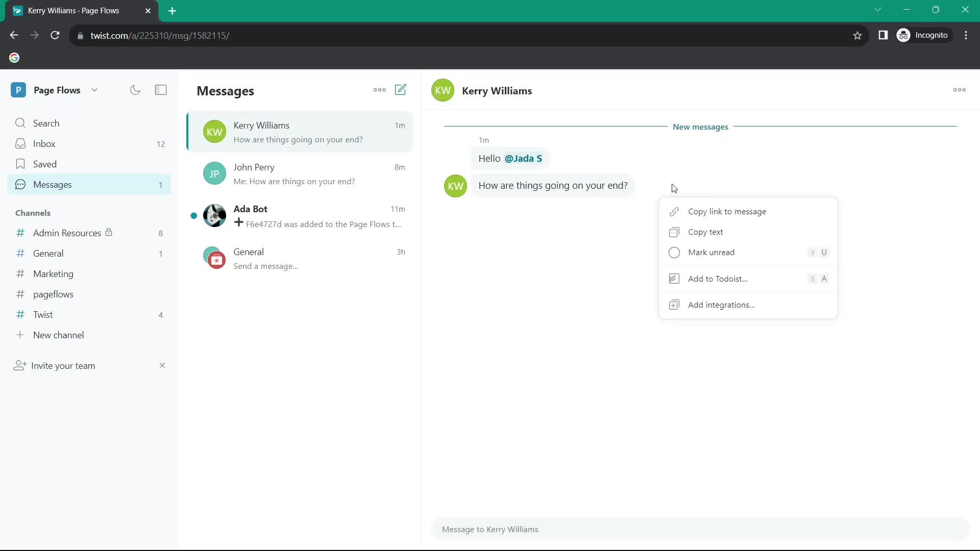
Task: Select Copy text from context menu
Action: pos(748,232)
